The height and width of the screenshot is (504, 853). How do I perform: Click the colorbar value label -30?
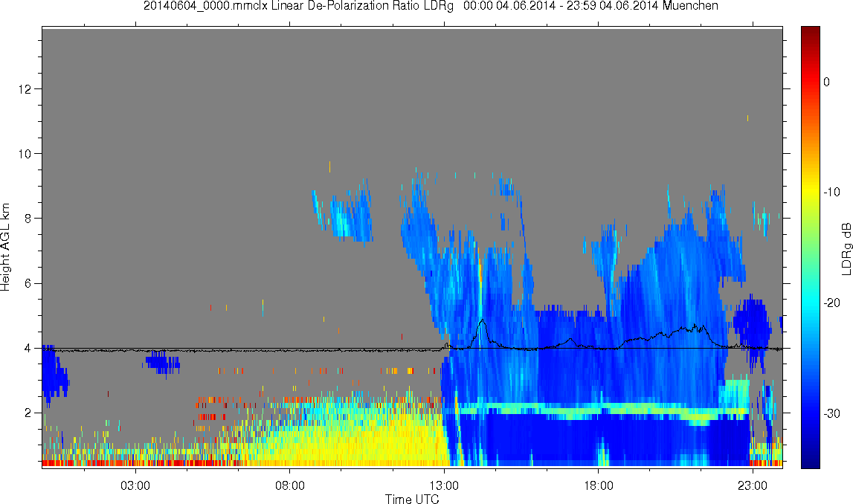pos(831,414)
